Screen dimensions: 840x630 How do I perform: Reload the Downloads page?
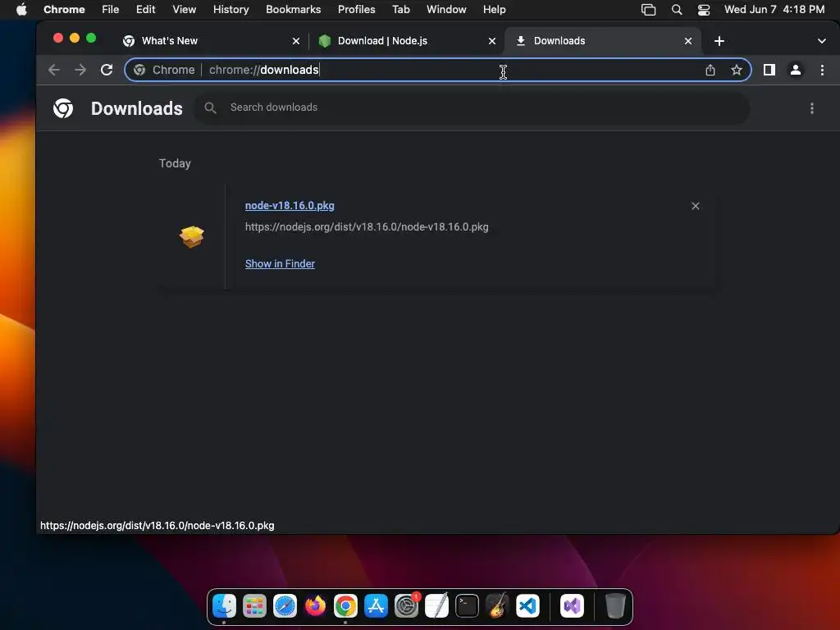click(107, 70)
